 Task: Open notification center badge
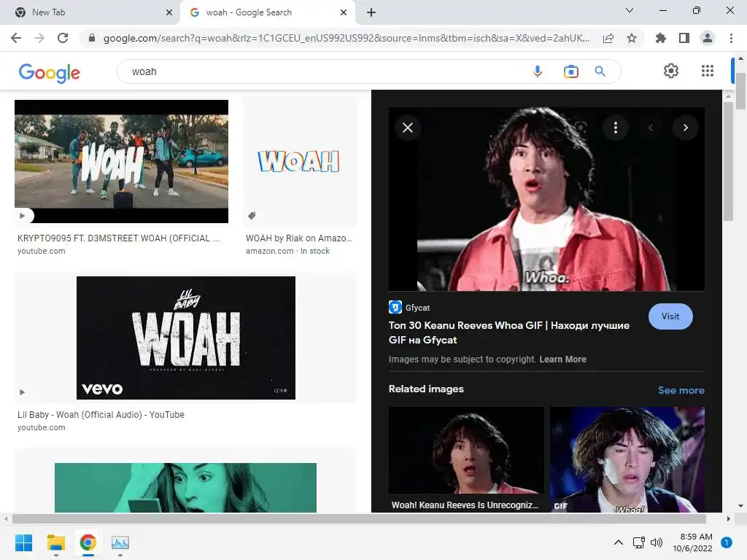tap(727, 542)
